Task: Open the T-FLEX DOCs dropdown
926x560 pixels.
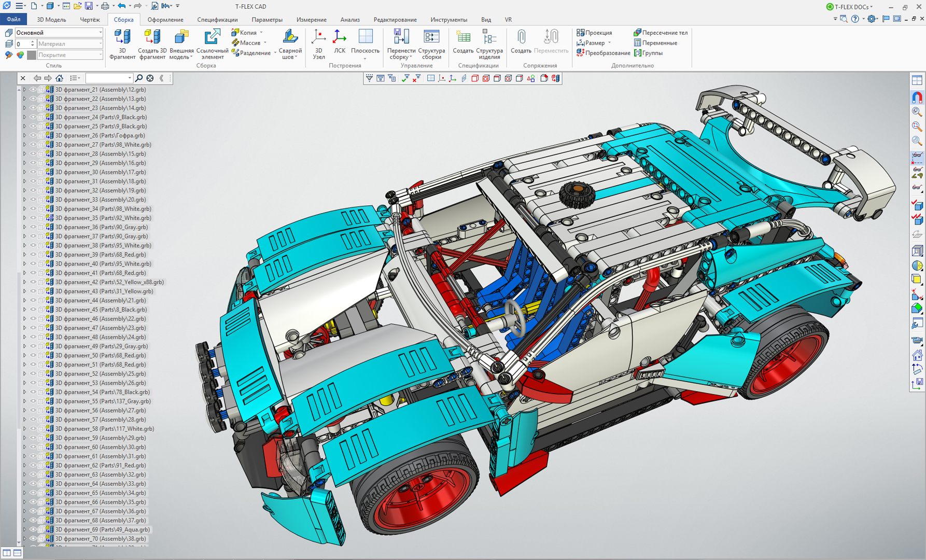Action: pos(850,7)
